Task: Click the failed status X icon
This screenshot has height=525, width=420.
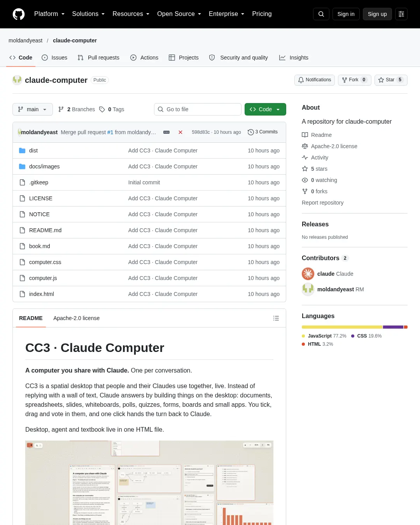Action: point(180,132)
